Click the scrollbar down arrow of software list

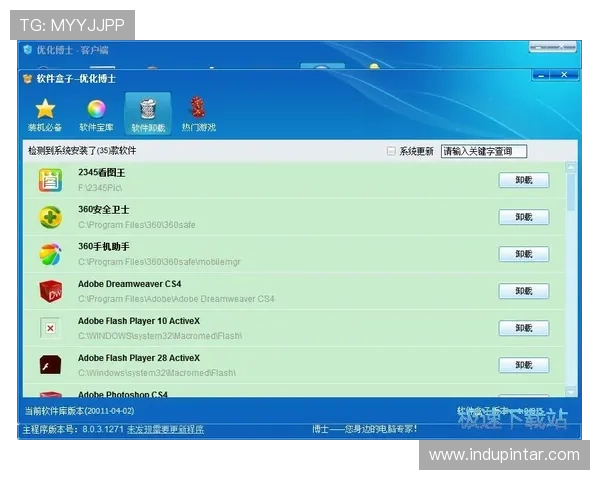pyautogui.click(x=571, y=391)
